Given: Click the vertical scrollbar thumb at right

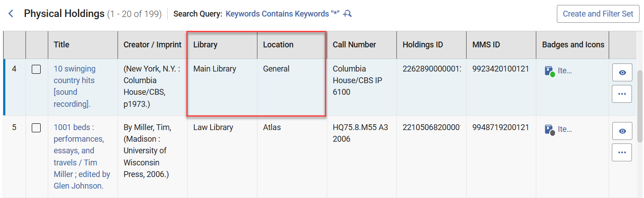Looking at the screenshot, I should [x=640, y=106].
